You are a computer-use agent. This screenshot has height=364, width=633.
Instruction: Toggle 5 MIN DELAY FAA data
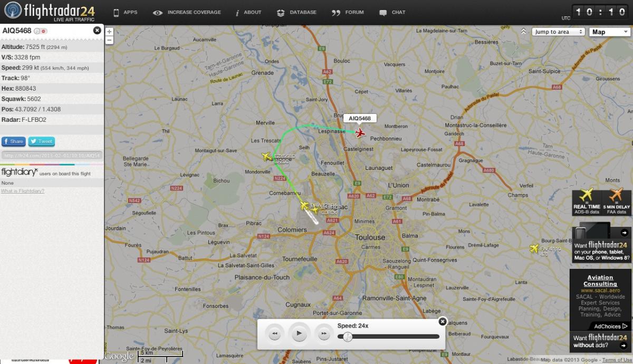(x=616, y=202)
